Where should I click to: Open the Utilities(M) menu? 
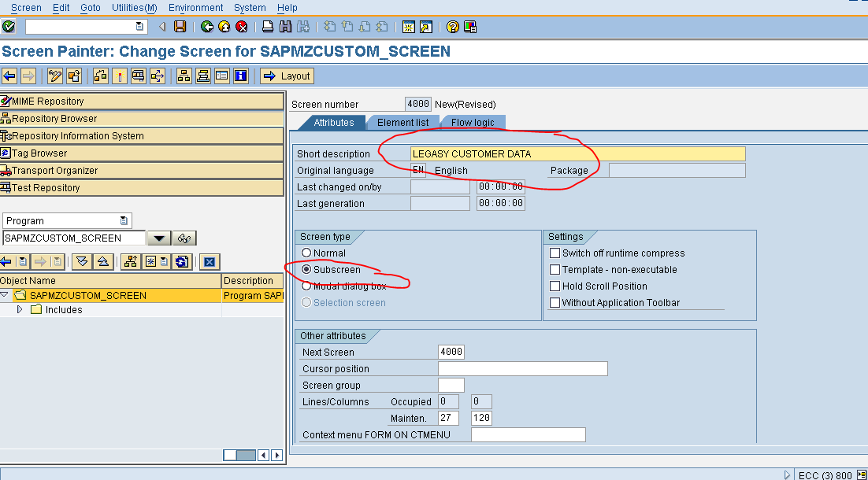click(x=134, y=8)
